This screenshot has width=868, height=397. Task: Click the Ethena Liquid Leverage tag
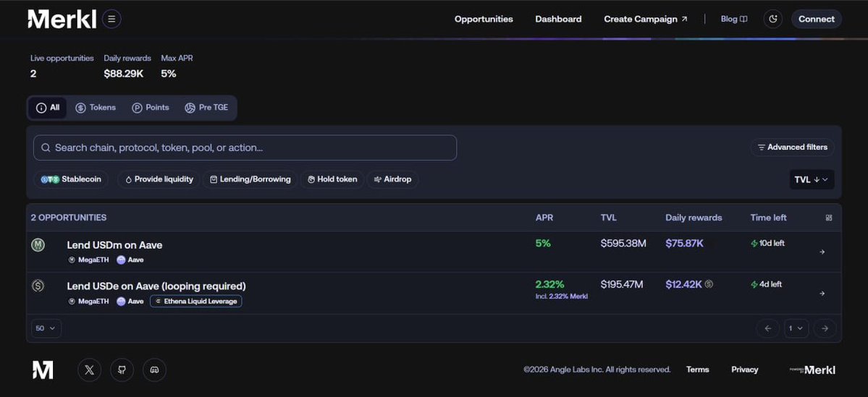[196, 302]
